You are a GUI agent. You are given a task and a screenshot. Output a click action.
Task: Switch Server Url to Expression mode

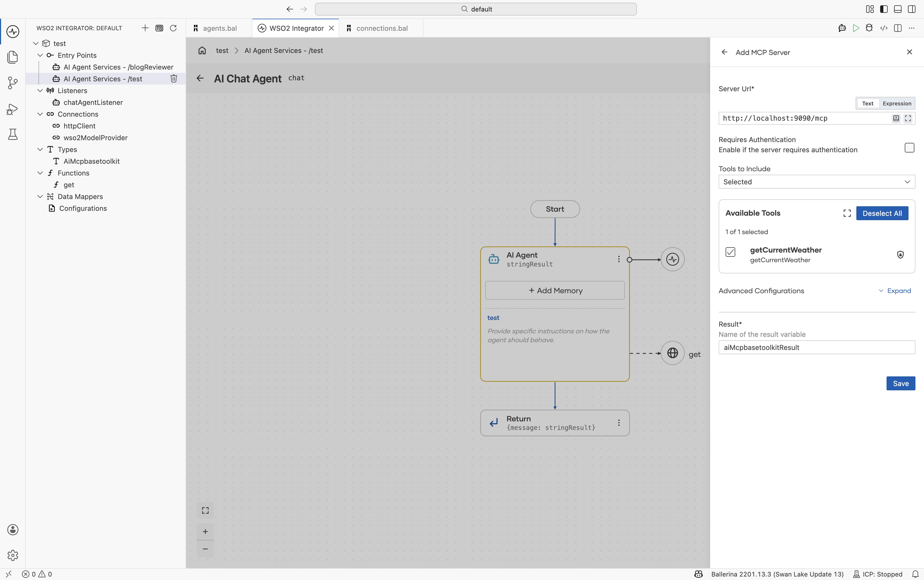tap(897, 104)
